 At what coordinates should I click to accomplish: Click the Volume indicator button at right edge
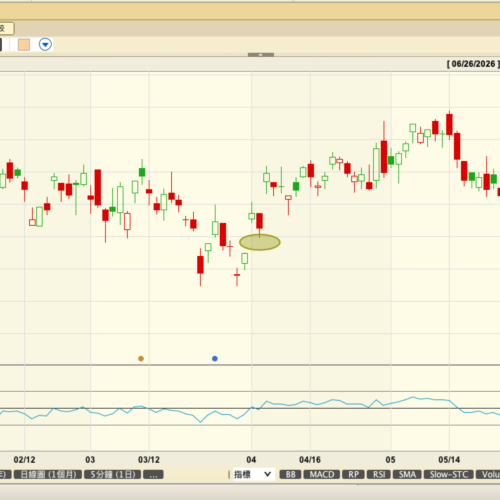(x=488, y=474)
